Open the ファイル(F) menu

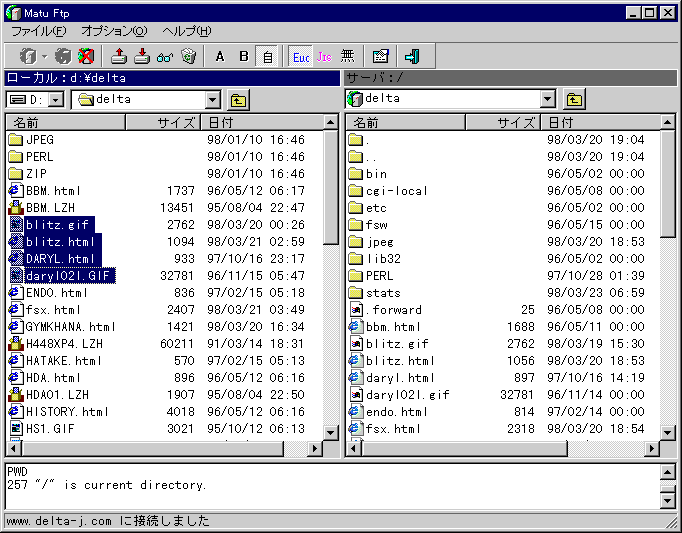click(x=39, y=31)
